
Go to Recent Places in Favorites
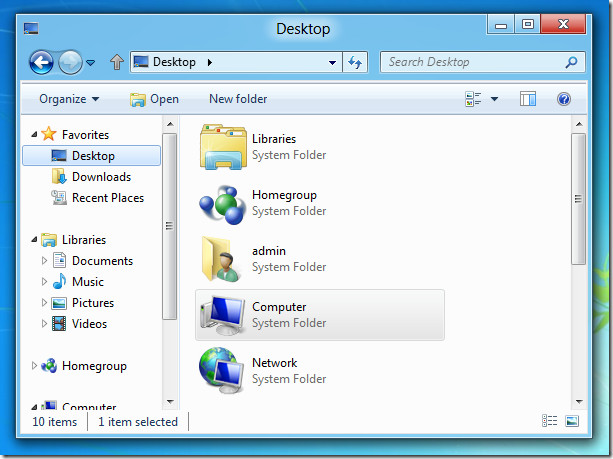point(107,198)
